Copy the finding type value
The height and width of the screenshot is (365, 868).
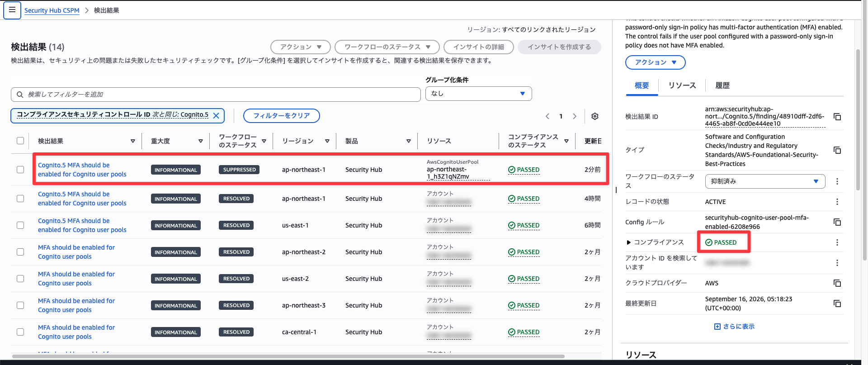click(x=837, y=150)
